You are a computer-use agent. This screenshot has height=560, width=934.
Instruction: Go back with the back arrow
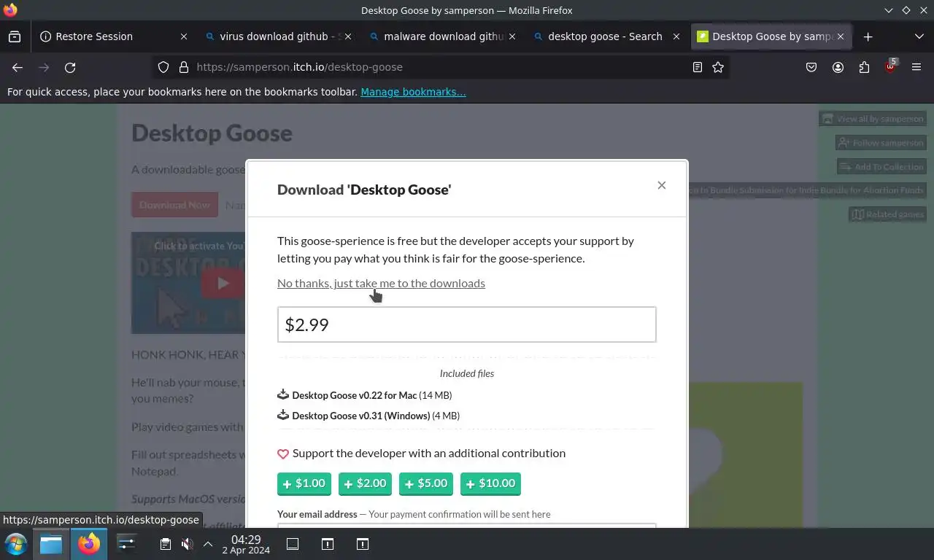tap(18, 67)
